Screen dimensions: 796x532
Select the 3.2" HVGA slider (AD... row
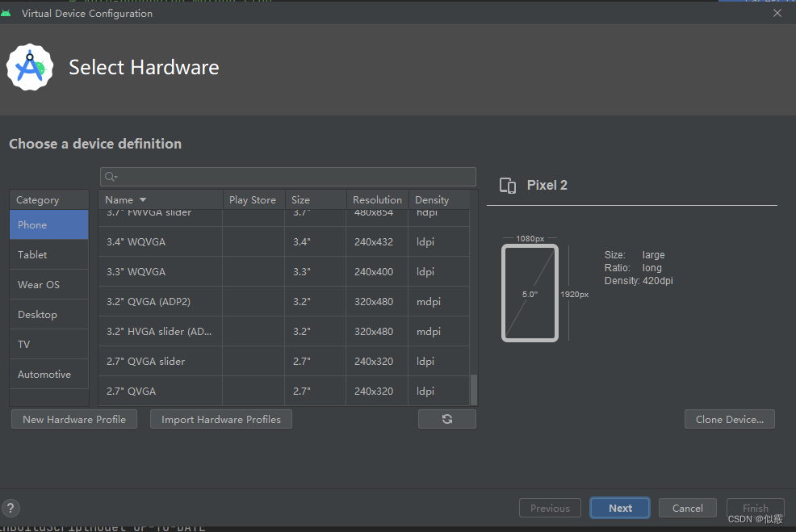pos(284,332)
